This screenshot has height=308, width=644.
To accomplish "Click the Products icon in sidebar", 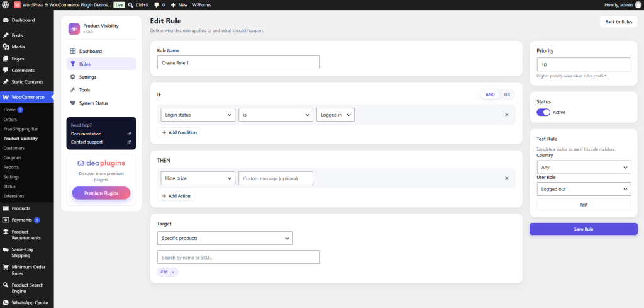I will pyautogui.click(x=6, y=208).
